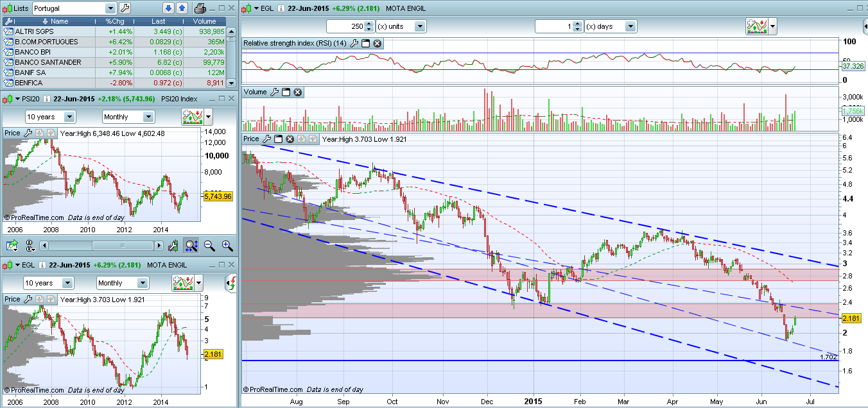Maximize the Volume panel
The height and width of the screenshot is (408, 868).
tap(286, 92)
